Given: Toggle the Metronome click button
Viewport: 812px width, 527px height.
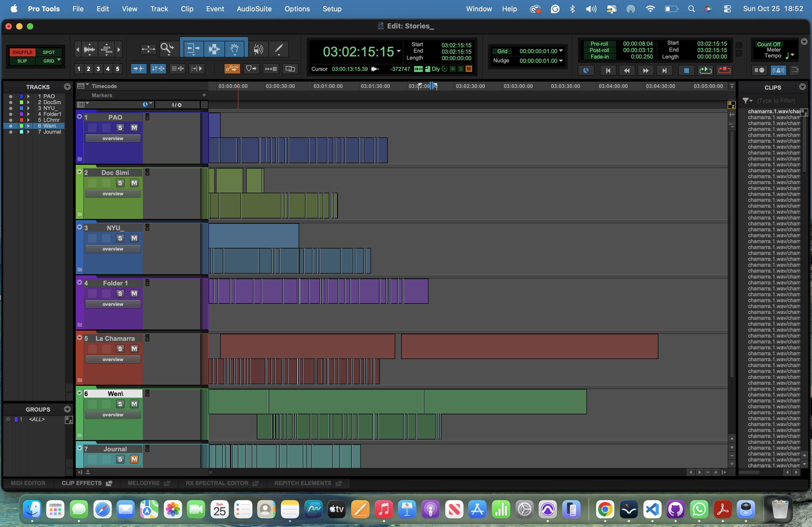Looking at the screenshot, I should pos(778,70).
